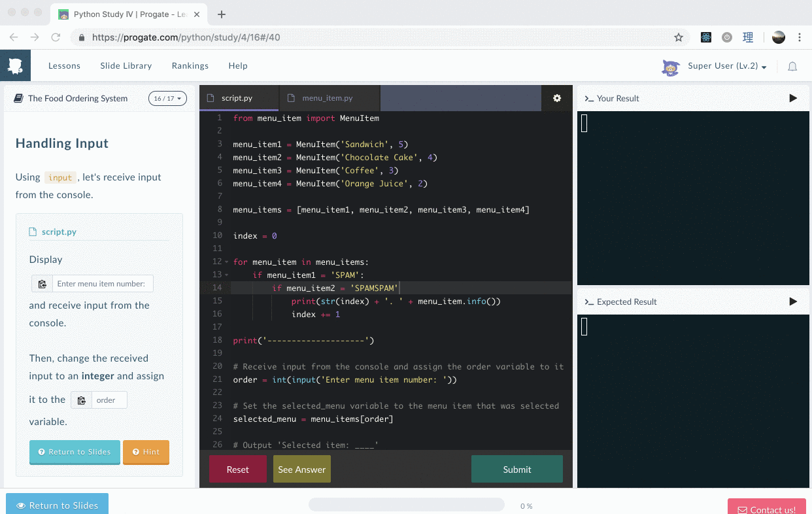Open the 16/17 slide navigator
Image resolution: width=812 pixels, height=514 pixels.
pyautogui.click(x=167, y=98)
